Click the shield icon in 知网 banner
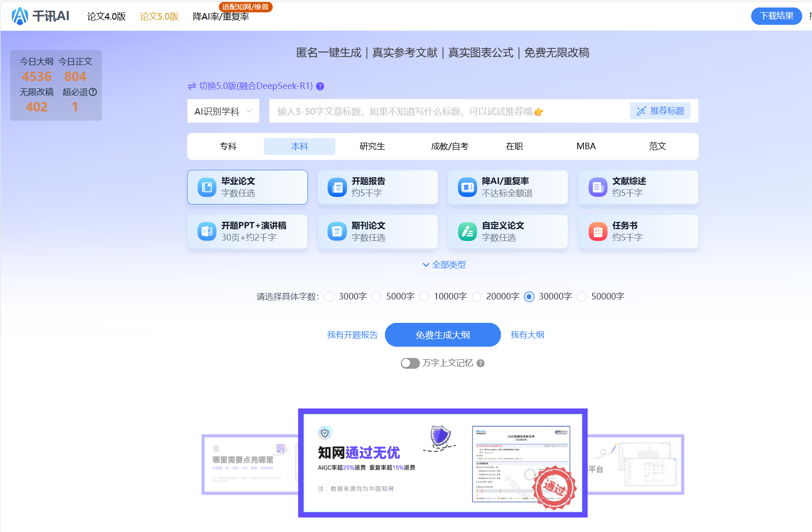This screenshot has height=532, width=812. pos(325,433)
